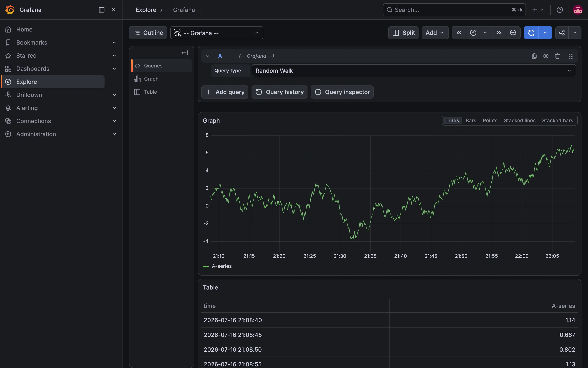
Task: Open Query inspector
Action: click(342, 92)
